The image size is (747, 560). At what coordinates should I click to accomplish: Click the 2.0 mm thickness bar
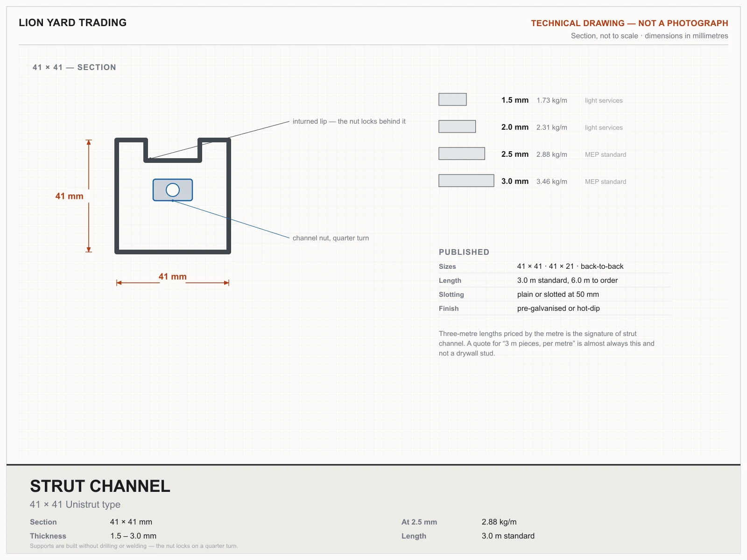(x=457, y=126)
